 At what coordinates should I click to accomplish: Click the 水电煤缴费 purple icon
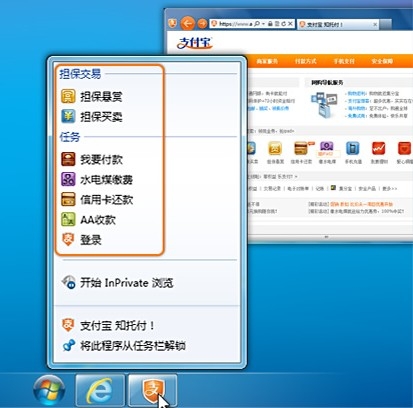pyautogui.click(x=68, y=179)
